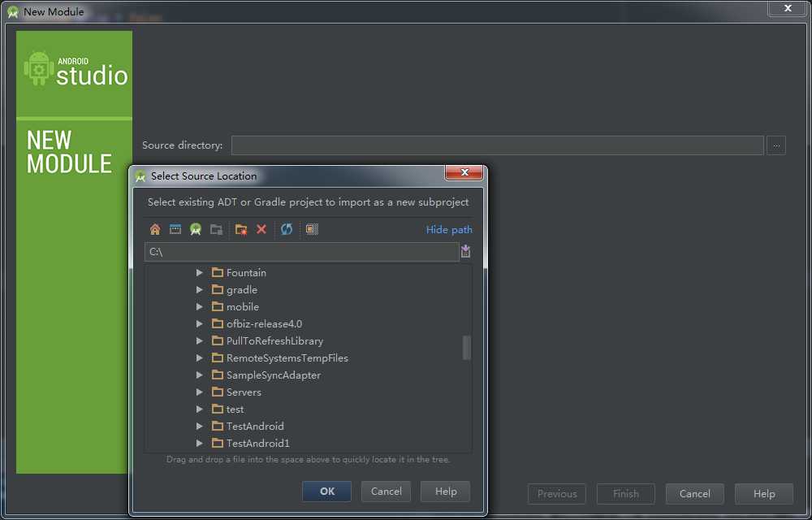This screenshot has width=812, height=520.
Task: Click Cancel in the New Module window
Action: pos(694,494)
